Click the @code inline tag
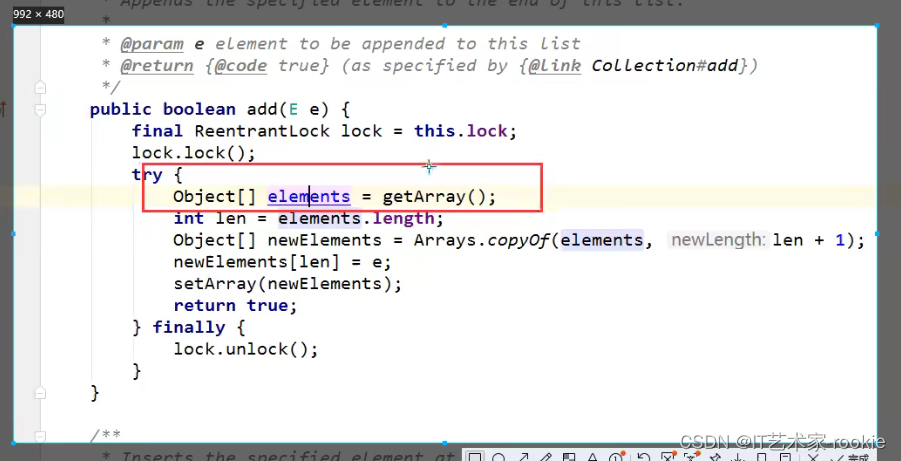 point(241,66)
